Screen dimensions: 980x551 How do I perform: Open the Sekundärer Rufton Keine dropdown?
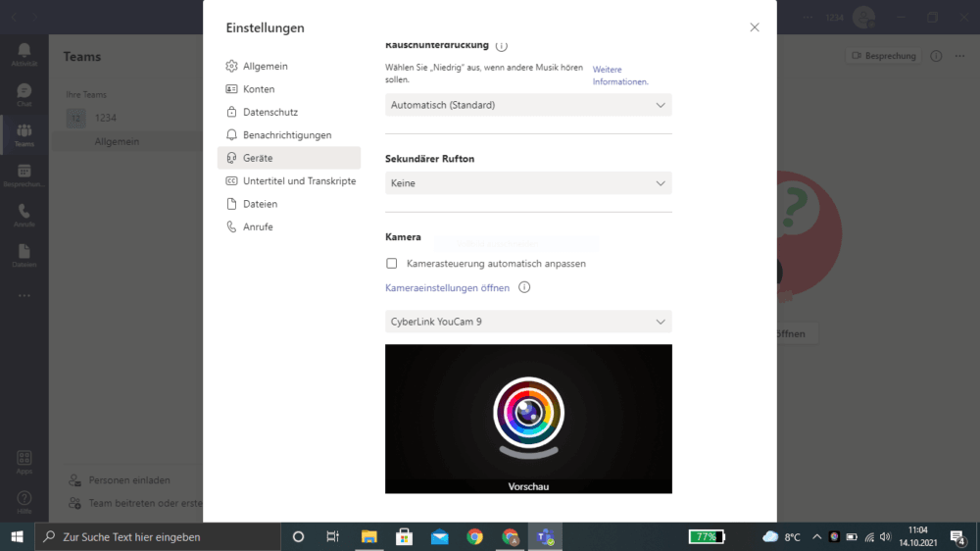[528, 183]
